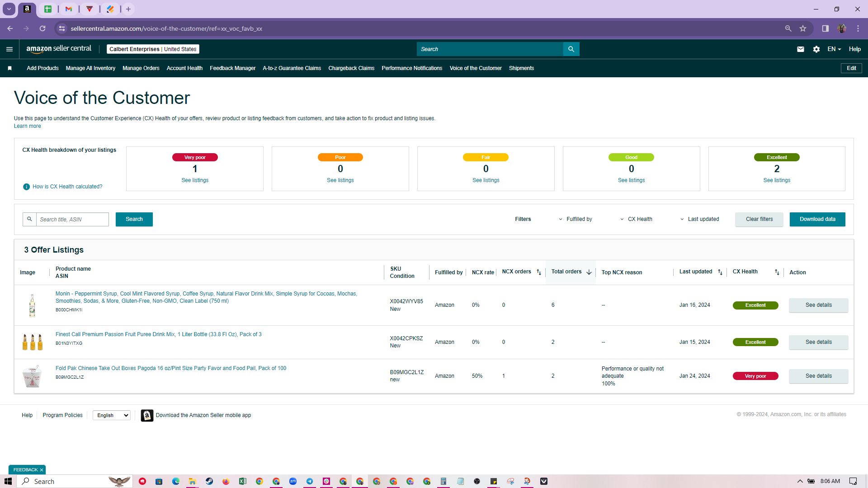Sort by Last updated arrows
The width and height of the screenshot is (868, 488).
(x=720, y=272)
